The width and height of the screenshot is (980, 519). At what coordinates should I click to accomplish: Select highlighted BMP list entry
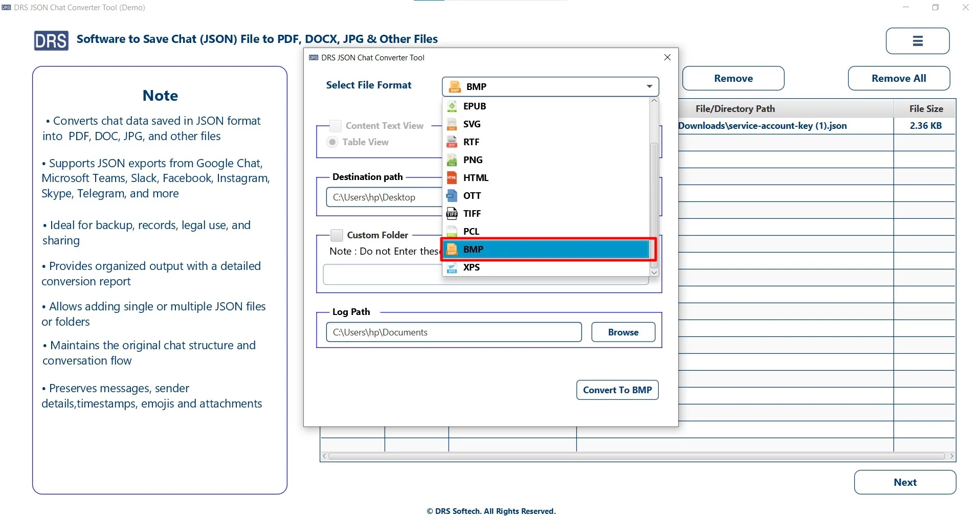pos(546,250)
